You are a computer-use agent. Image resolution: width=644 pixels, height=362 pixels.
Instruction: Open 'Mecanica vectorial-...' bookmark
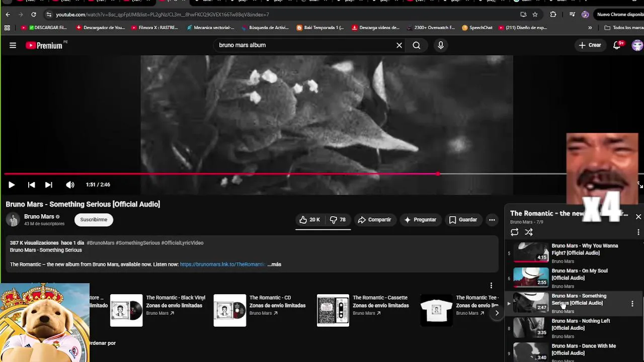(210, 28)
